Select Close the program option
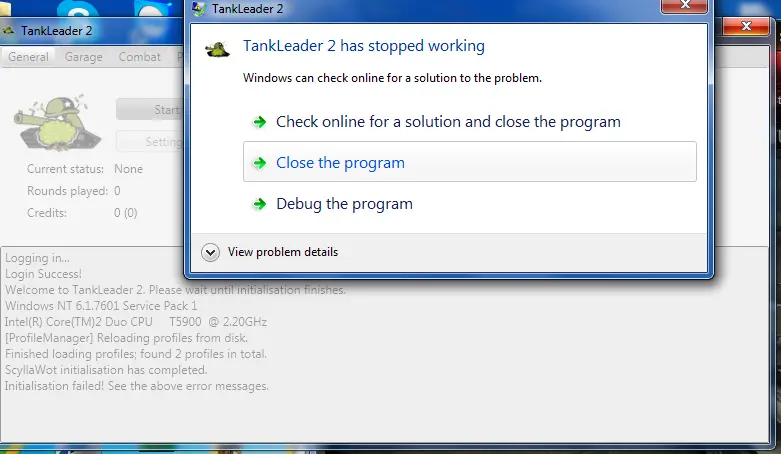This screenshot has height=454, width=781. (x=470, y=162)
